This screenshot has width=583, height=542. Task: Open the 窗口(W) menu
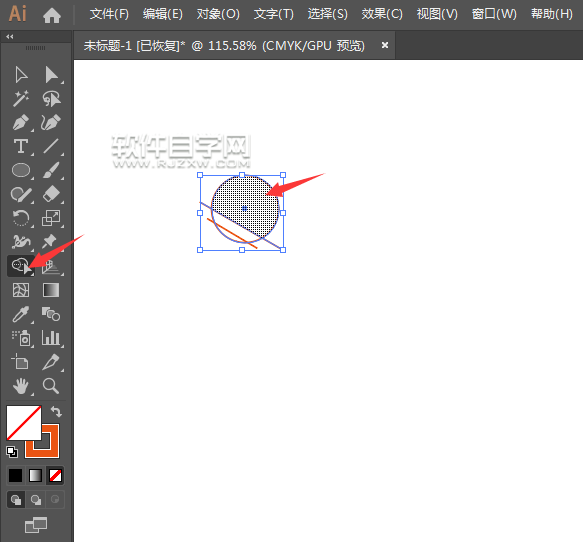[494, 14]
